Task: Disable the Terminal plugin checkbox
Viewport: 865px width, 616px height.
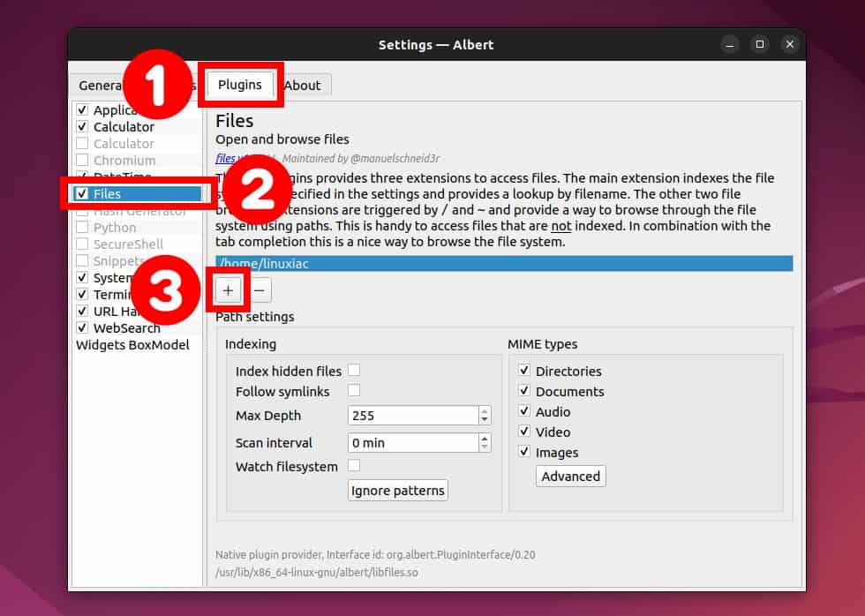Action: (82, 295)
